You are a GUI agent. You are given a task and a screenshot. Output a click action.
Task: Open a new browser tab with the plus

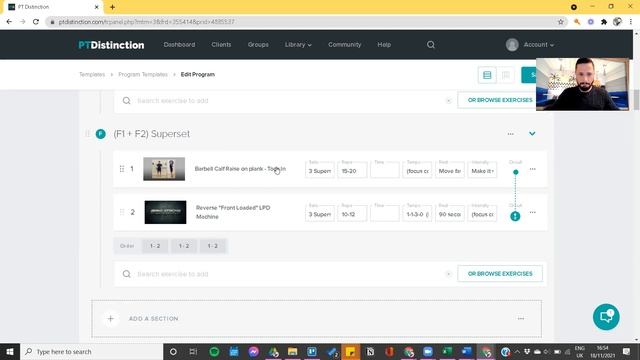pos(112,7)
